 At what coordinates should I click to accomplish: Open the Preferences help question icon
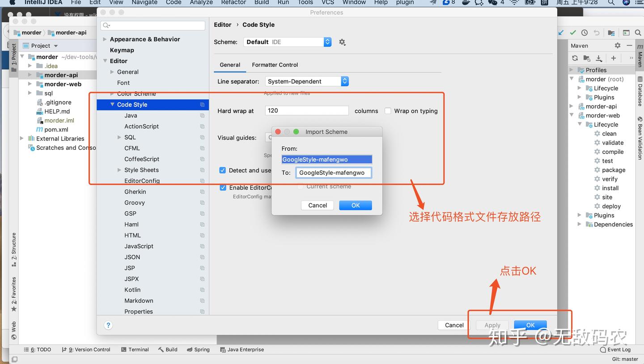point(108,325)
